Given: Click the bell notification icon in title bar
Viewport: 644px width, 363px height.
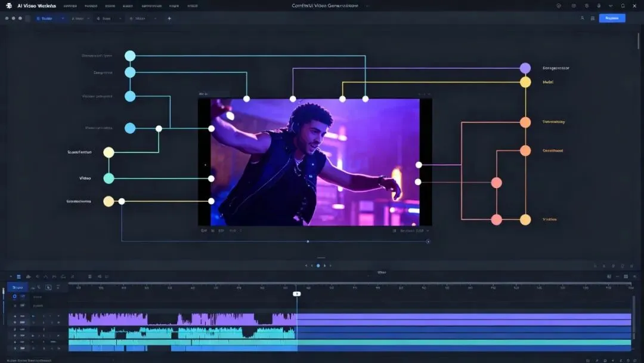Looking at the screenshot, I should click(x=623, y=6).
